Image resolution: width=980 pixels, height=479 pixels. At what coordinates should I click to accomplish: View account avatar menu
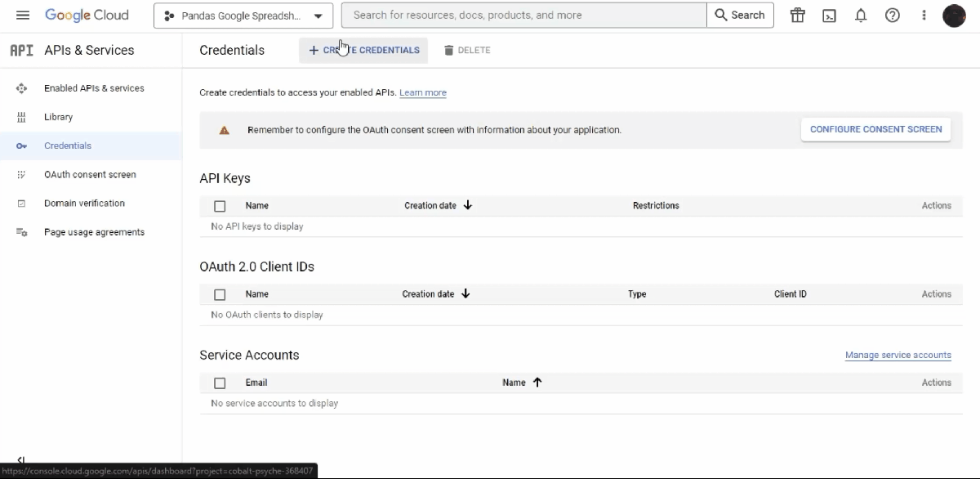(955, 15)
